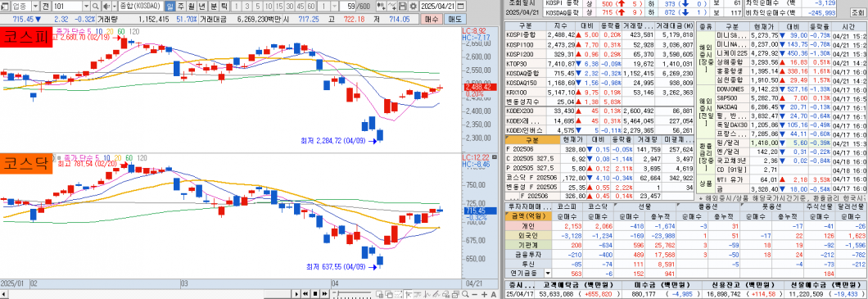Select the 변동성지수 row in index table
868x299 pixels.
coord(600,102)
